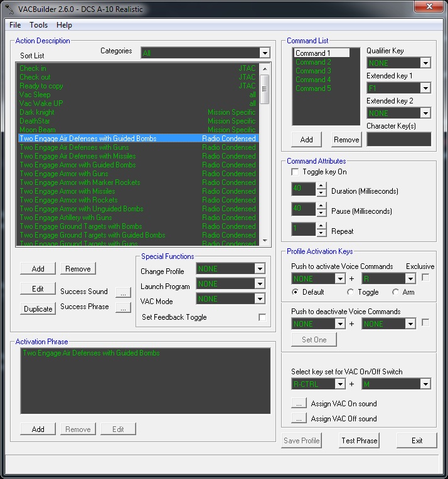The height and width of the screenshot is (479, 448).
Task: Select Command 5 in Command List
Action: tap(313, 88)
